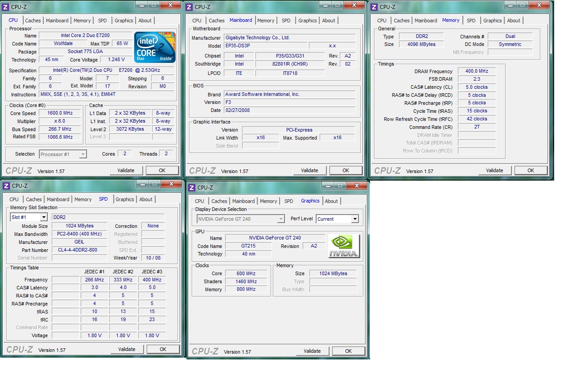Click the Part Number field showing CL4-4-4DDR2-800

[79, 250]
